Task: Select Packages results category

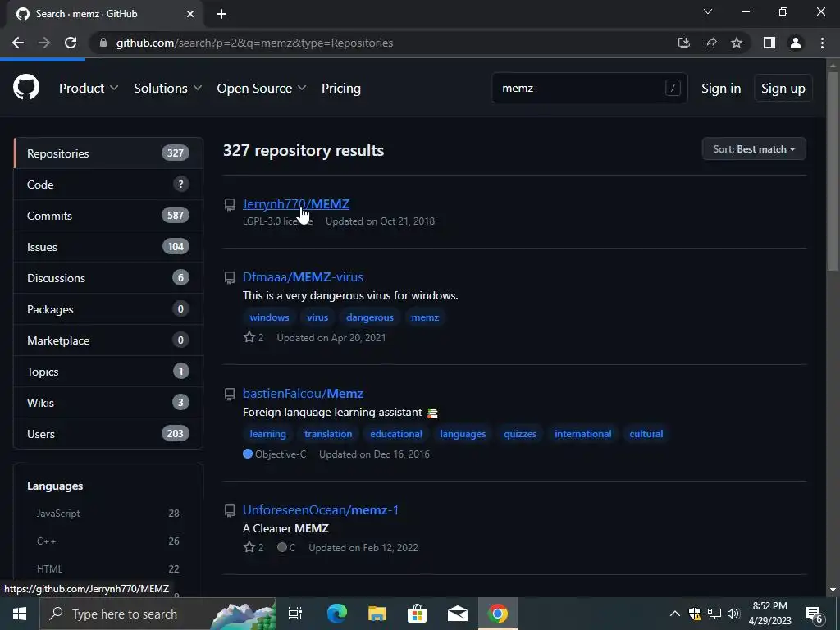Action: pyautogui.click(x=108, y=309)
